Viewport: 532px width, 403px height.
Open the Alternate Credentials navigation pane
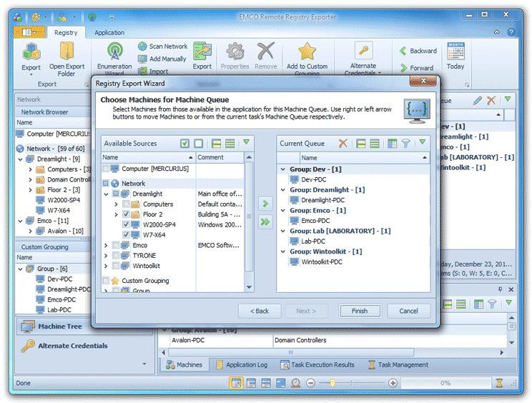[84, 346]
